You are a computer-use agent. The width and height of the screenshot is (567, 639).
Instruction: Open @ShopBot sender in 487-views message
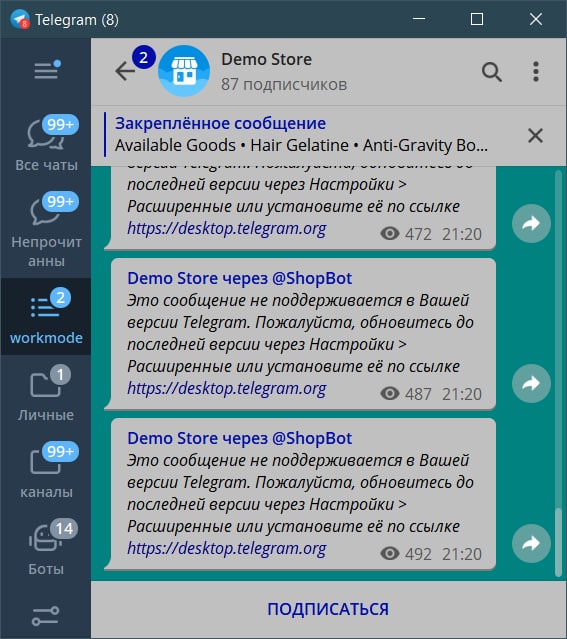pyautogui.click(x=311, y=278)
